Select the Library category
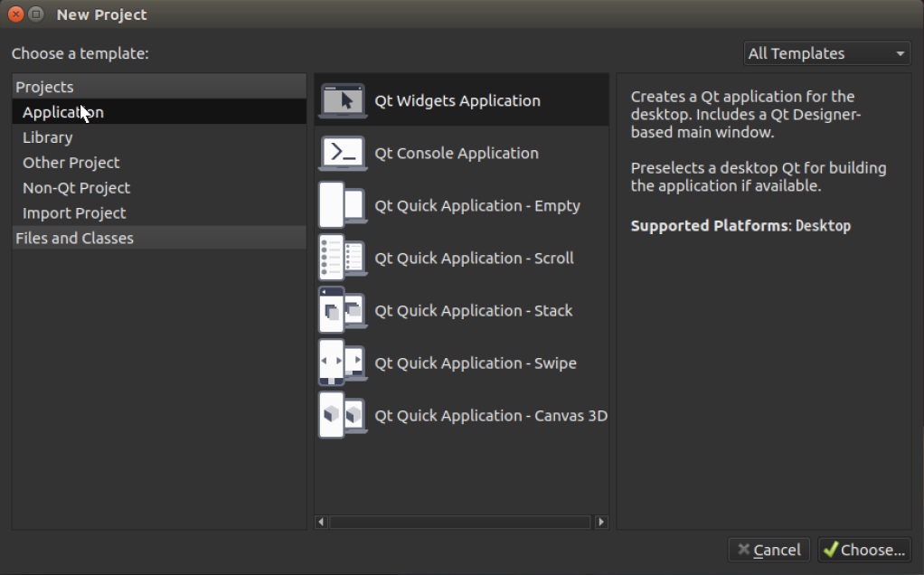Image resolution: width=924 pixels, height=575 pixels. click(159, 137)
